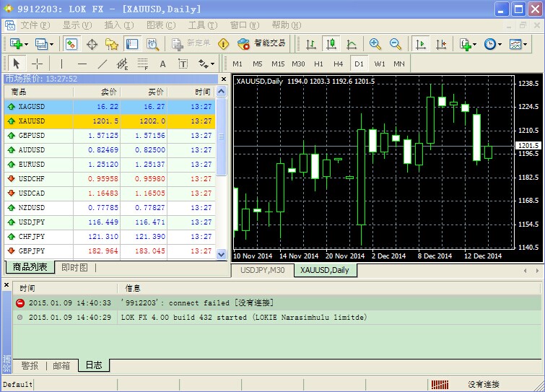
Task: Open indicators list dropdown arrow
Action: (x=475, y=45)
